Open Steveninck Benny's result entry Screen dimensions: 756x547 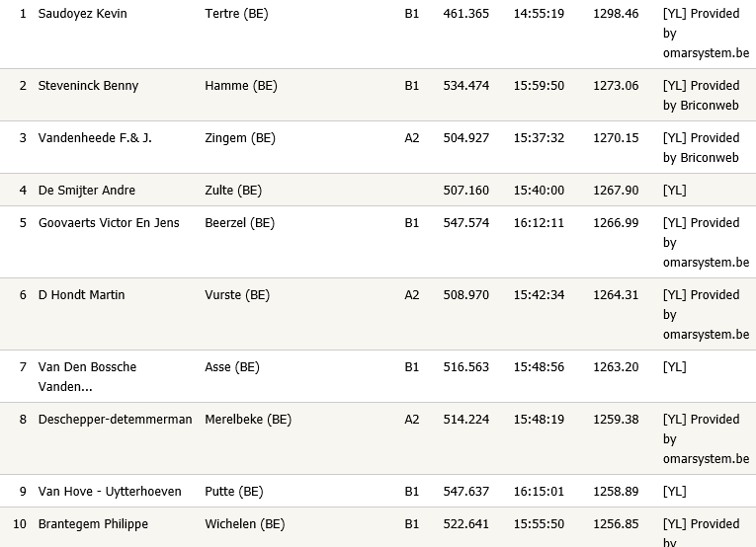88,86
